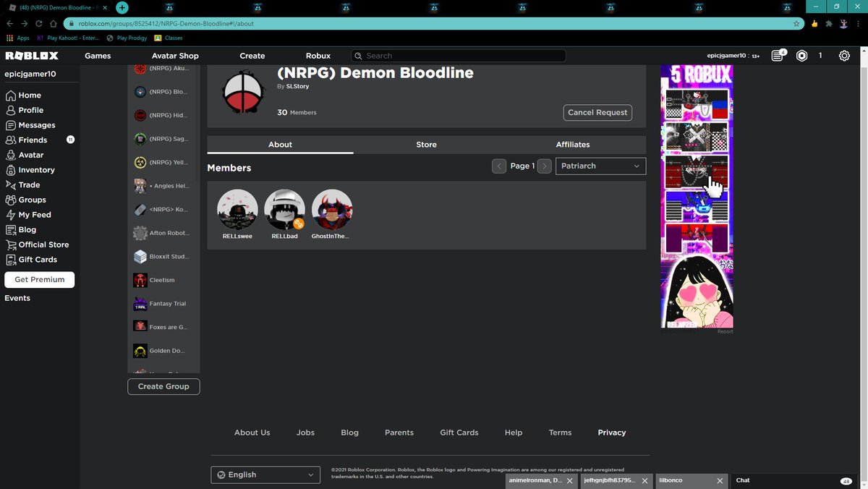Image resolution: width=868 pixels, height=489 pixels.
Task: Open the Help footer link
Action: (x=514, y=433)
